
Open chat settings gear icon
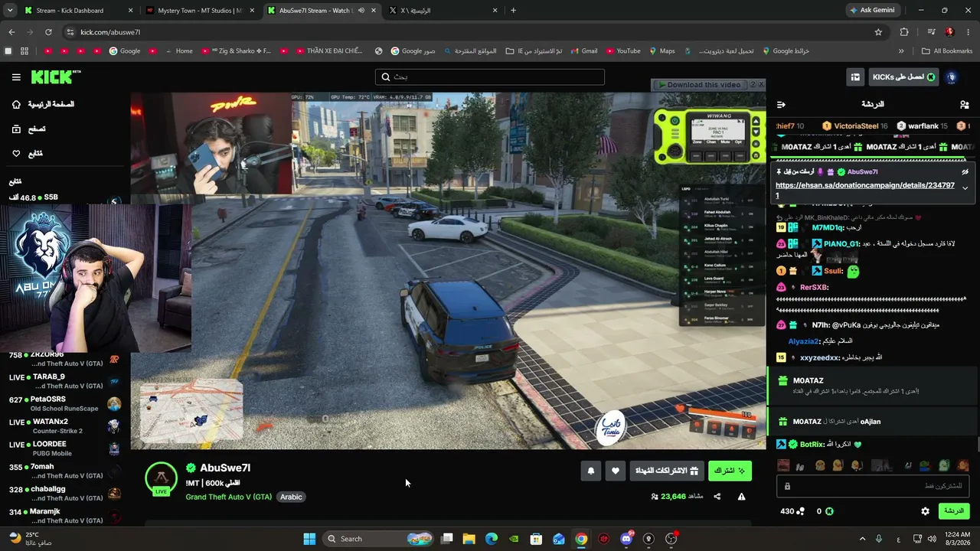click(x=925, y=511)
